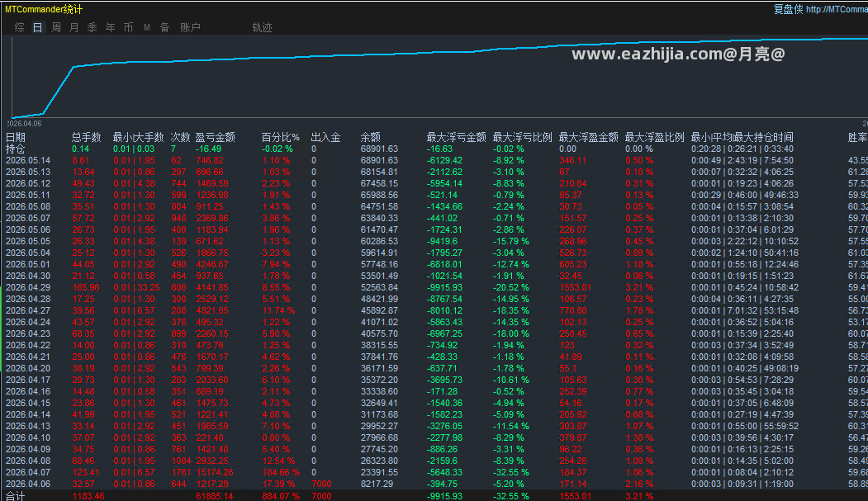Select the 持仓 row label
The image size is (868, 501).
[16, 149]
